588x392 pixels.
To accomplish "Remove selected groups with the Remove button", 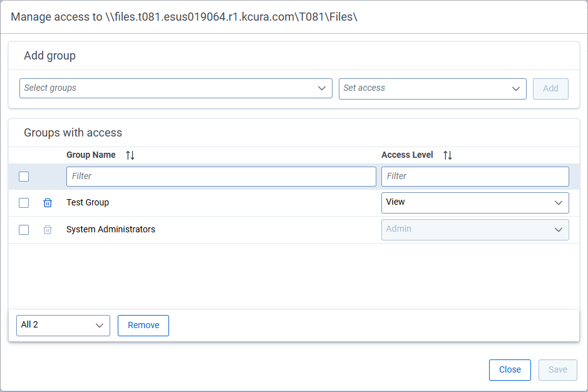I will point(143,325).
